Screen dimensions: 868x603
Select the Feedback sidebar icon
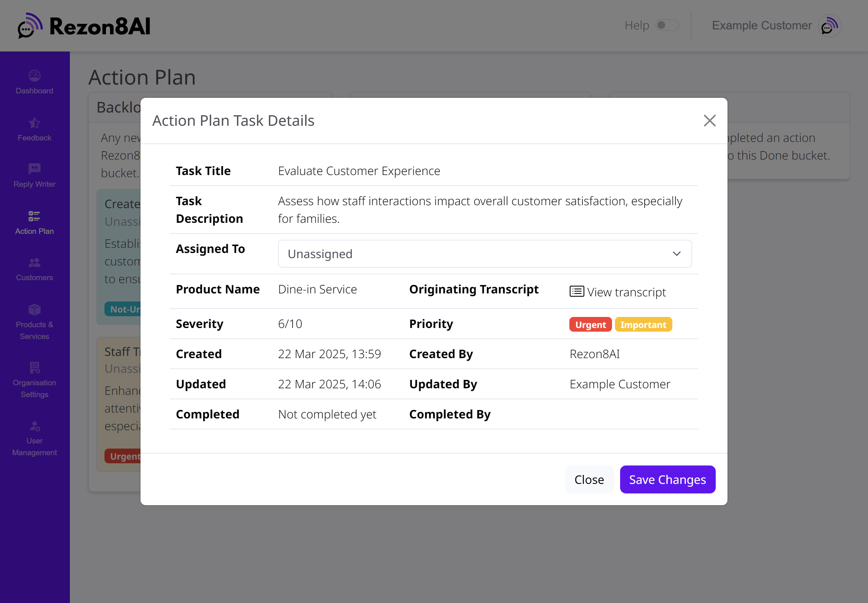pyautogui.click(x=34, y=128)
